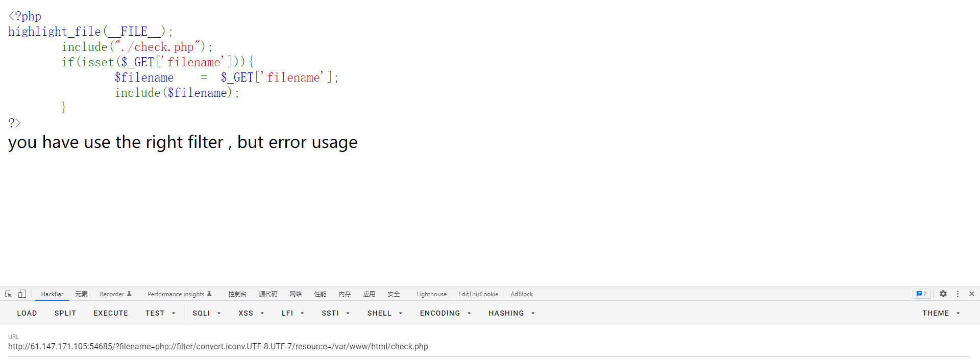Image resolution: width=980 pixels, height=361 pixels.
Task: Click the HackBar SPLIT button
Action: [65, 313]
